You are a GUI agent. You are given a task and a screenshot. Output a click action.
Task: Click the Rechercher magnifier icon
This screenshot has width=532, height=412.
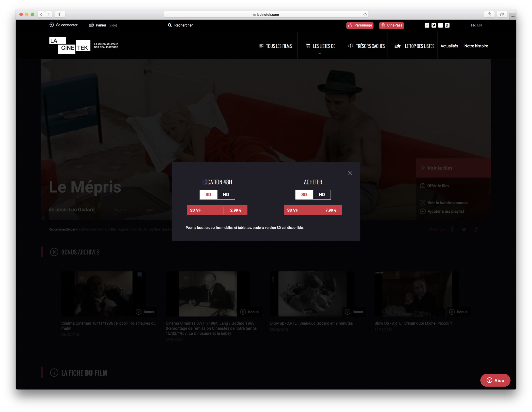(x=170, y=25)
